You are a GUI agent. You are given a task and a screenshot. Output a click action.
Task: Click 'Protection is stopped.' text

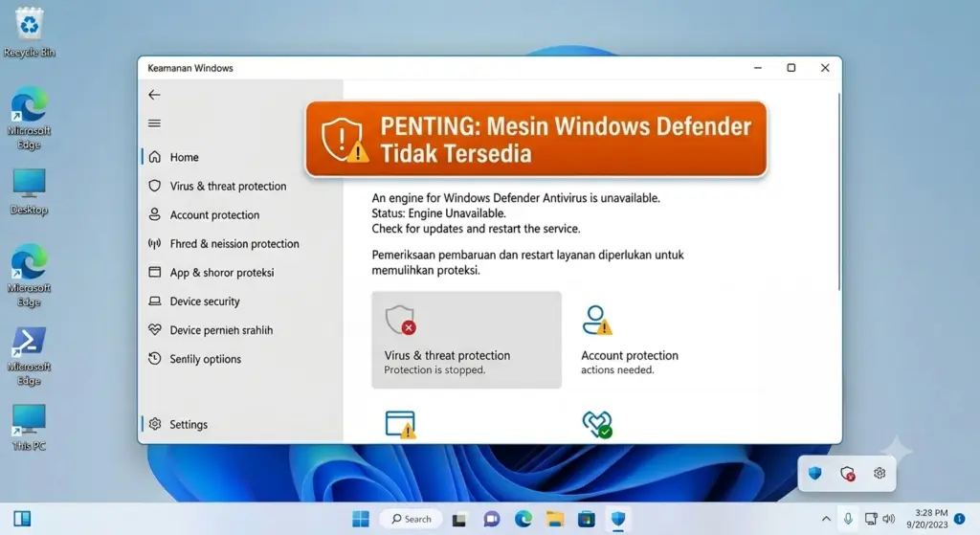coord(434,370)
